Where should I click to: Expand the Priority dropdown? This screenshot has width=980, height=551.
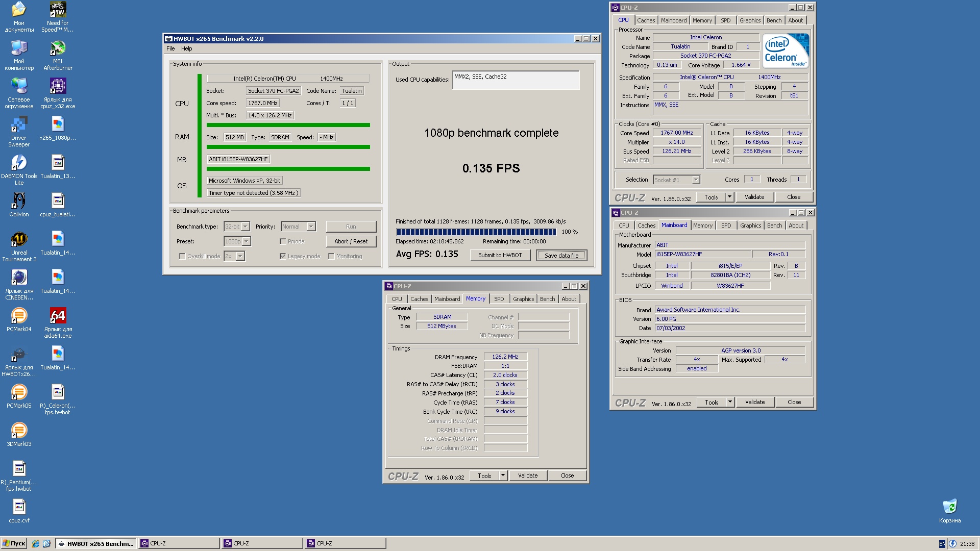click(311, 227)
